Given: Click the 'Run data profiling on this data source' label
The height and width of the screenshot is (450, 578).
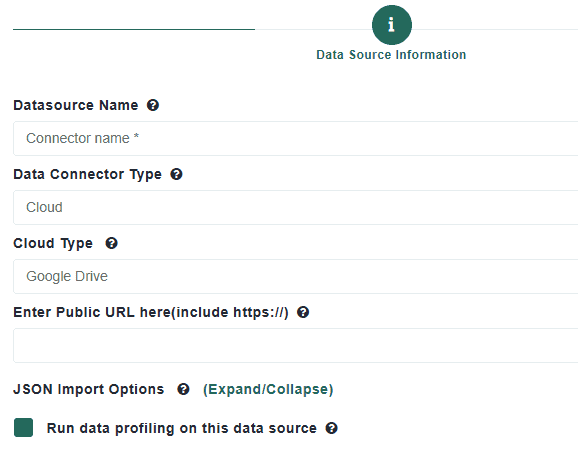Looking at the screenshot, I should point(181,428).
